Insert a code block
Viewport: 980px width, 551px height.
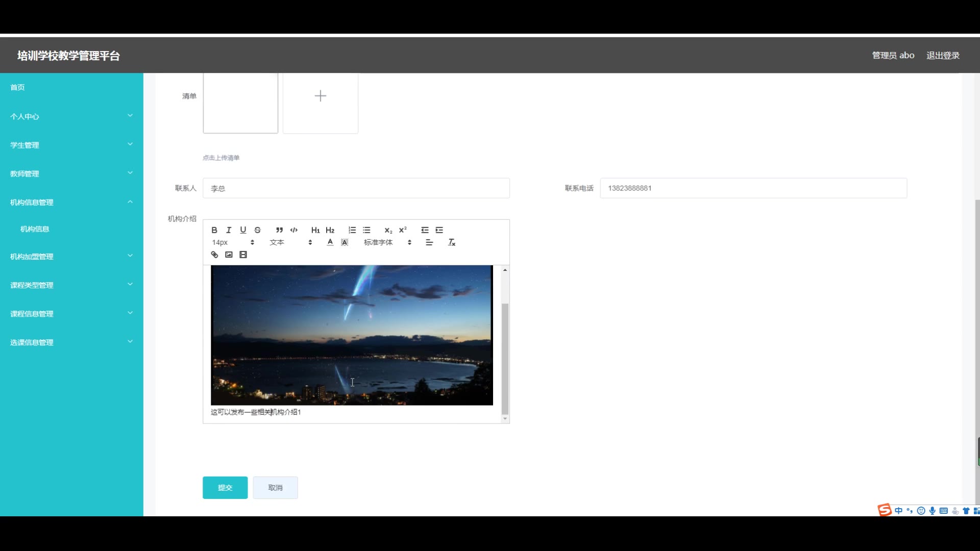coord(293,230)
